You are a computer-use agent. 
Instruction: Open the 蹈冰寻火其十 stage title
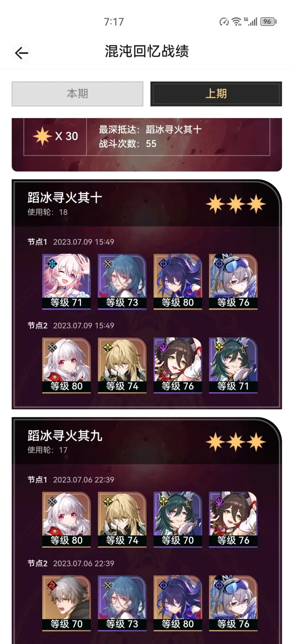65,198
